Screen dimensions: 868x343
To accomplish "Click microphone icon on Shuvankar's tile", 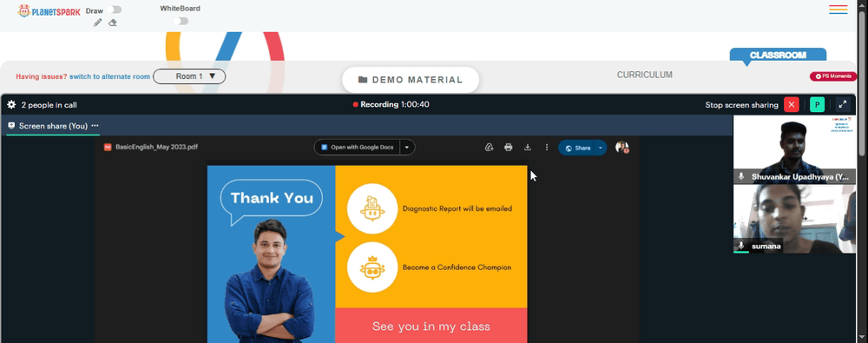I will pos(741,176).
